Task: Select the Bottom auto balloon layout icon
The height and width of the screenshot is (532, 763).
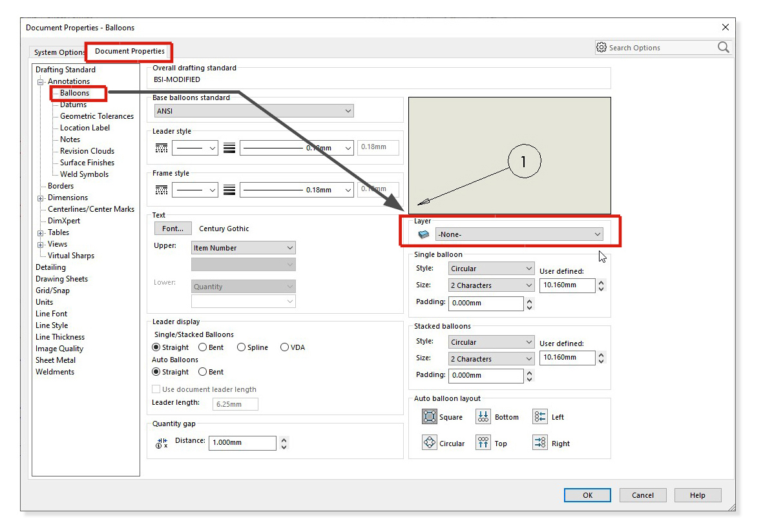Action: pyautogui.click(x=483, y=417)
